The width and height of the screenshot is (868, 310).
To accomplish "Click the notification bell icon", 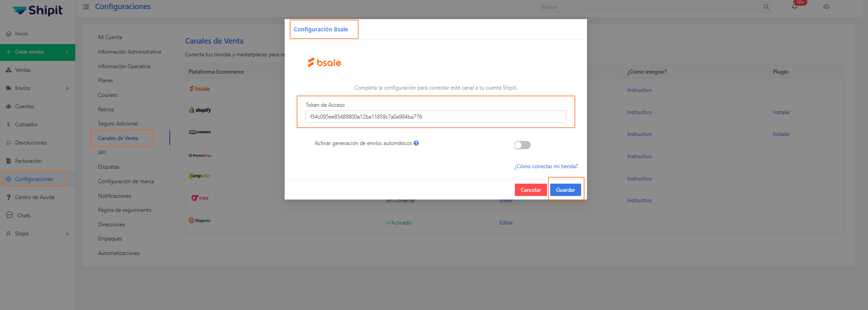I will coord(795,7).
